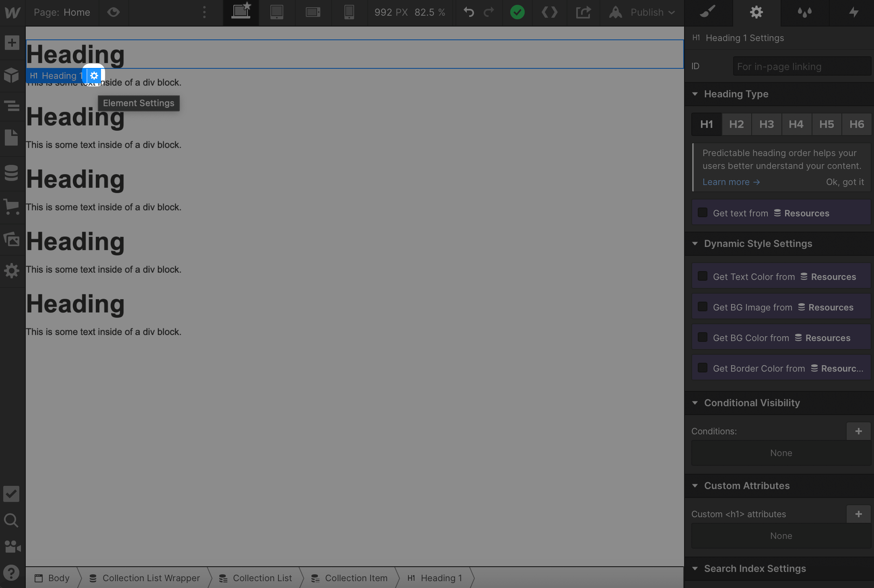The image size is (874, 588).
Task: Switch to the Style brush tab
Action: (708, 12)
